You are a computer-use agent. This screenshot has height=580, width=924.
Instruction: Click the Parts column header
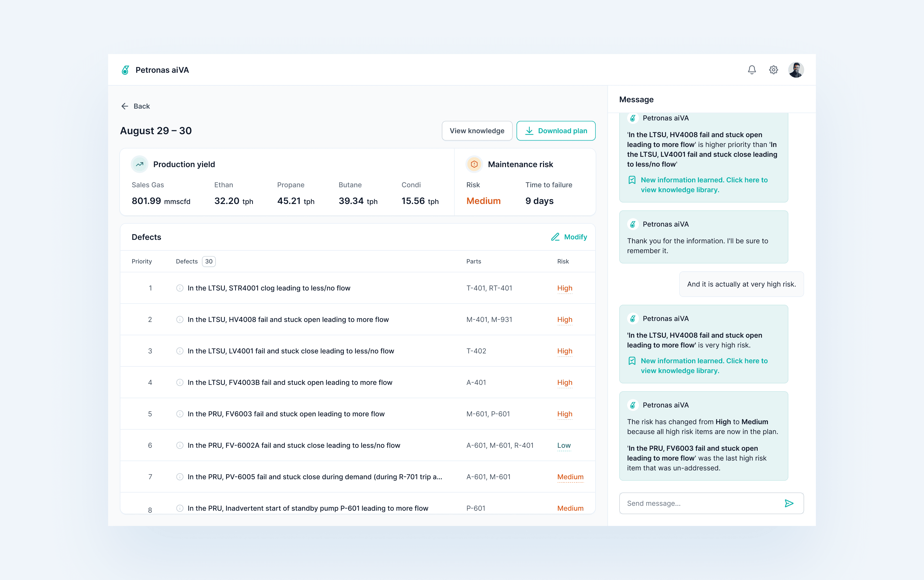[473, 261]
